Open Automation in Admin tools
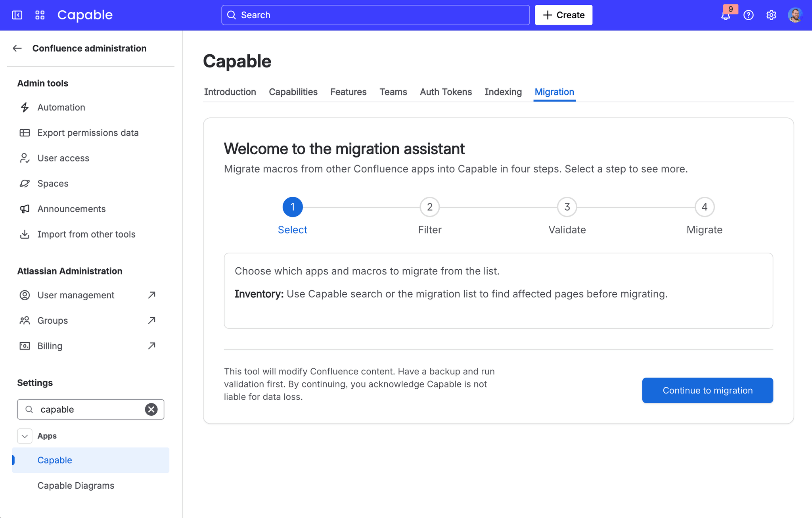The height and width of the screenshot is (518, 812). point(61,107)
